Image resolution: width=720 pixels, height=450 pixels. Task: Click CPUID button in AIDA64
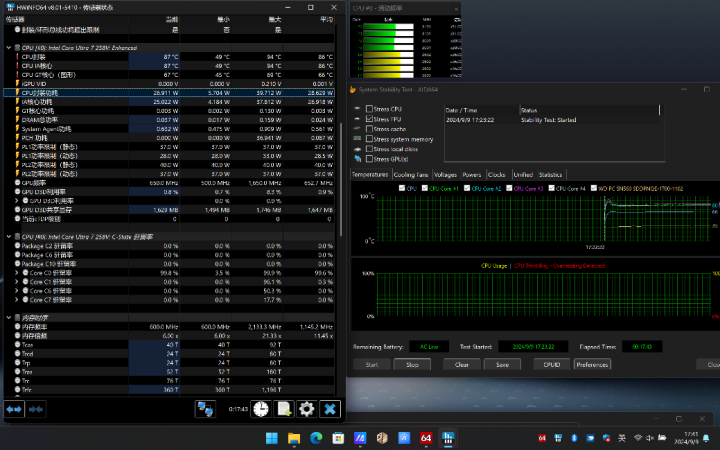pyautogui.click(x=552, y=365)
